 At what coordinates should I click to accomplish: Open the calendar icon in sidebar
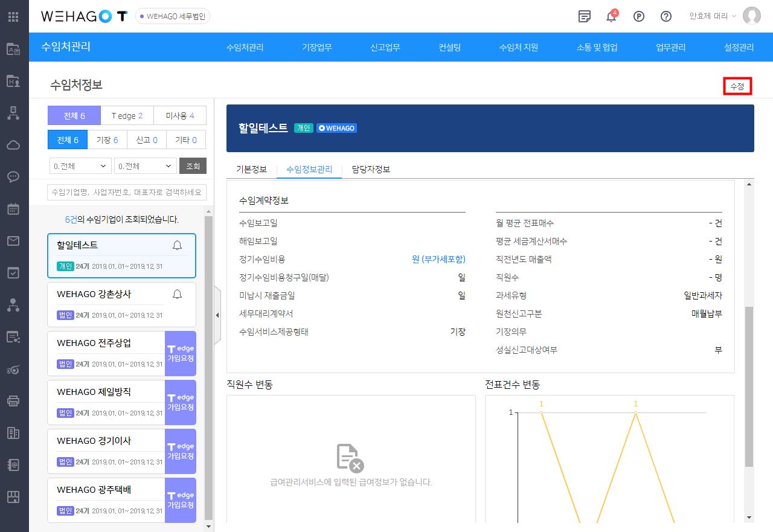[x=13, y=209]
